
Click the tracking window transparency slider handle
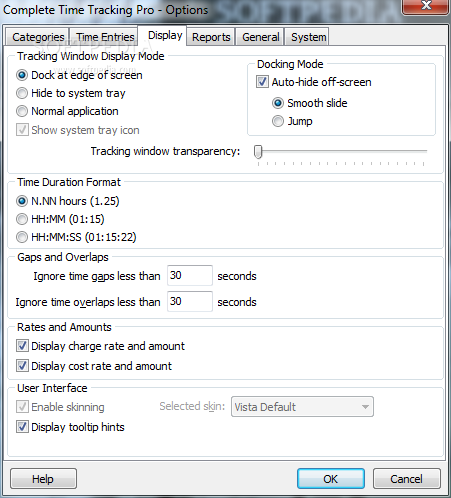pos(258,152)
